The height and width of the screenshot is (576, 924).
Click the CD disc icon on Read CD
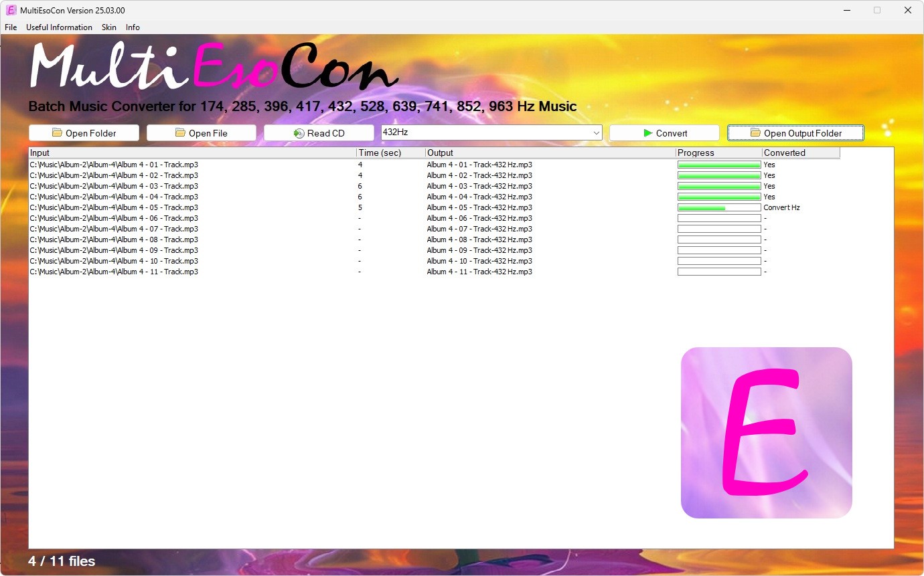pyautogui.click(x=299, y=133)
